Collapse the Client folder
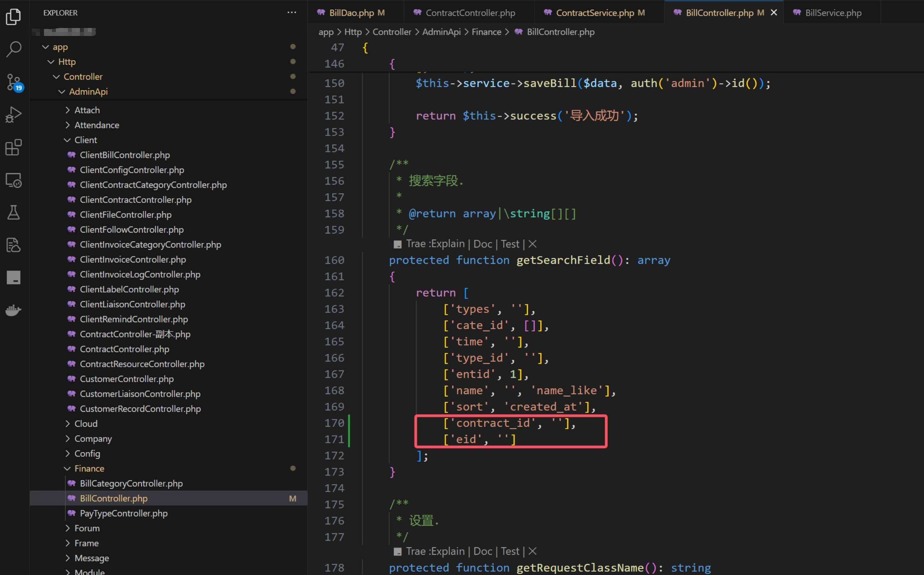The height and width of the screenshot is (575, 924). [67, 140]
